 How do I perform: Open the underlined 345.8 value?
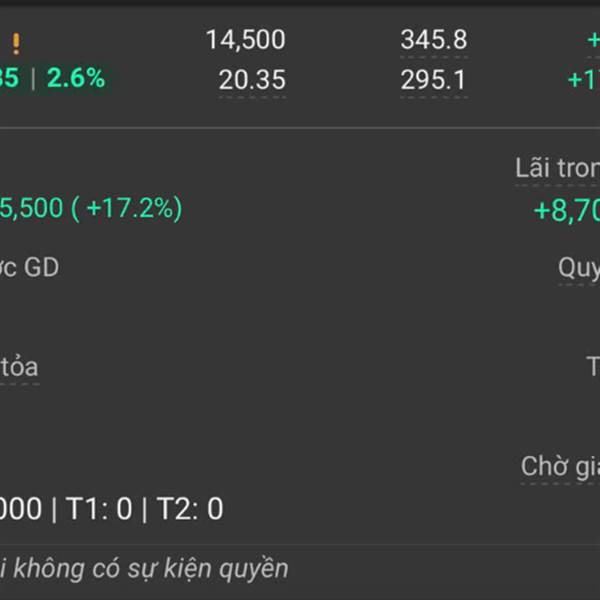(x=434, y=40)
